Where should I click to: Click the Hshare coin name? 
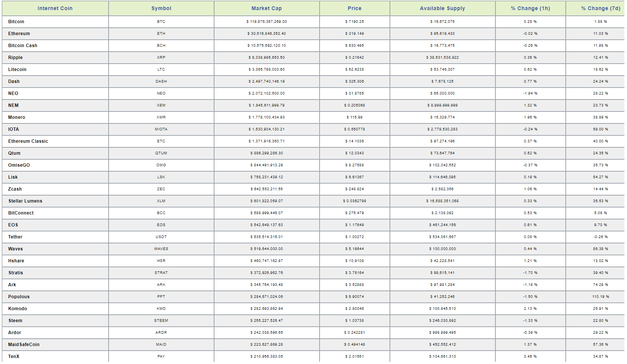point(16,261)
